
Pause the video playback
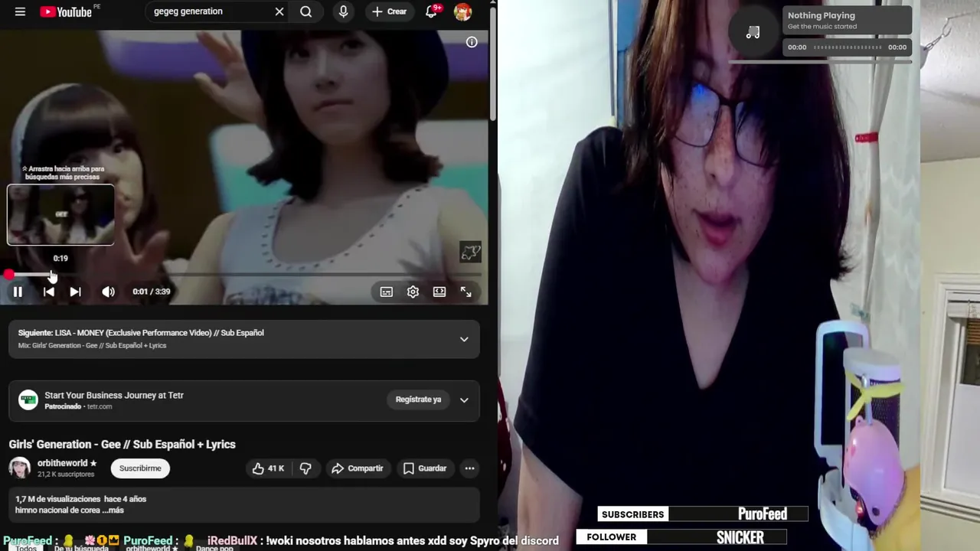(18, 292)
